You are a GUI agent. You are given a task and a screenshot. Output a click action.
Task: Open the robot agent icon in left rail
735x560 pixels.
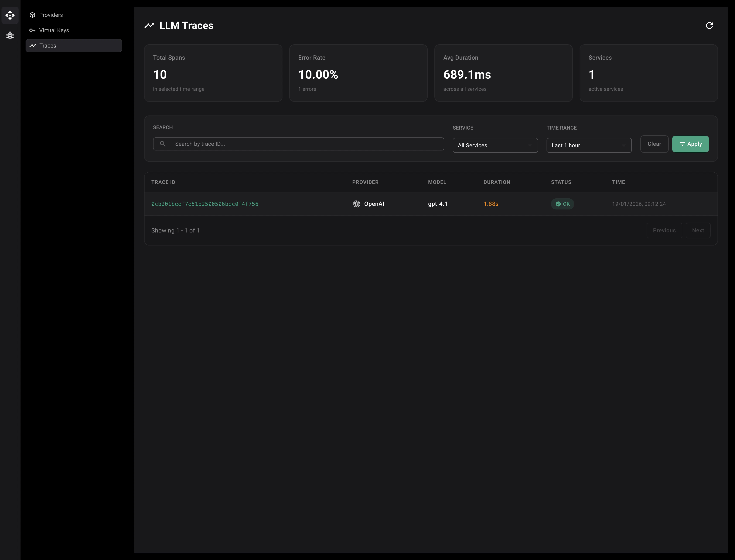pos(10,35)
